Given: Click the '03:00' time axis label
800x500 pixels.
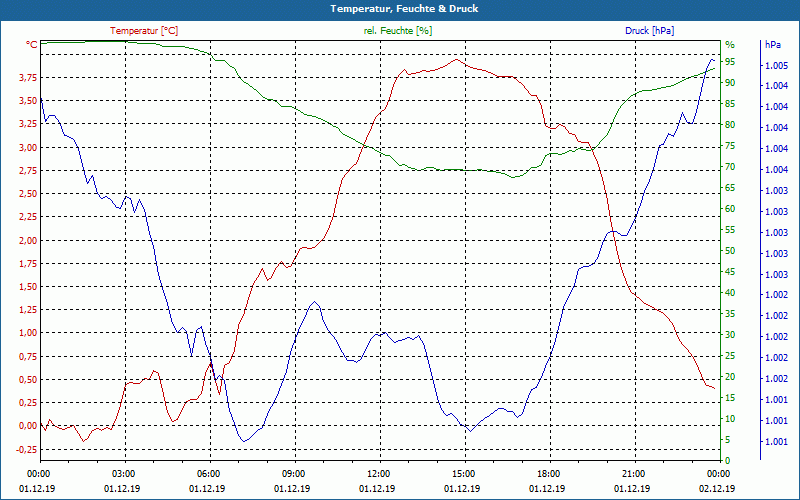Looking at the screenshot, I should click(x=122, y=474).
